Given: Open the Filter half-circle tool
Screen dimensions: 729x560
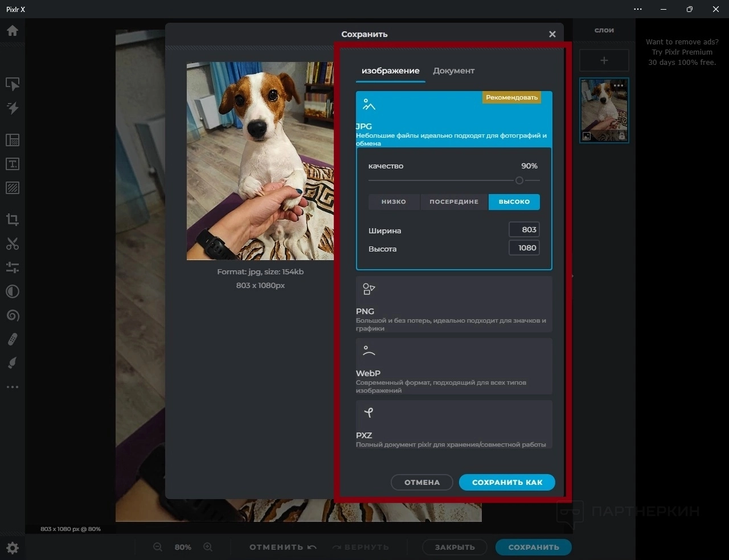Looking at the screenshot, I should tap(13, 291).
